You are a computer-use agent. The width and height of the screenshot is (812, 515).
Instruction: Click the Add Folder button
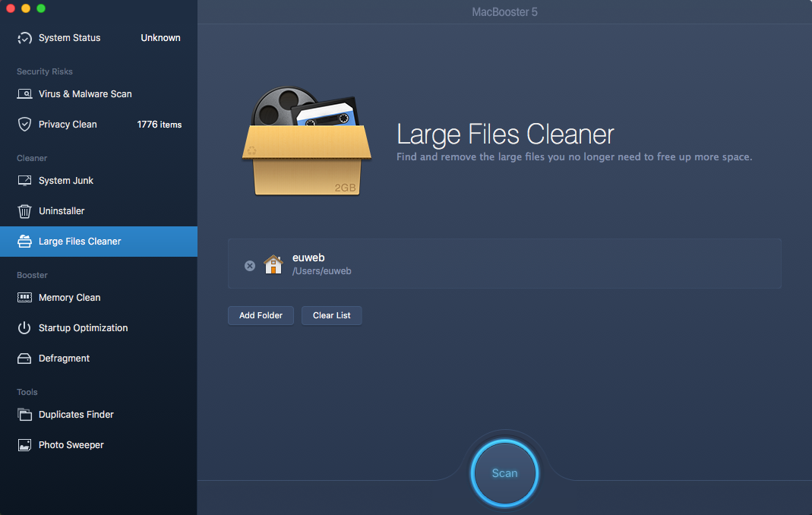click(261, 315)
